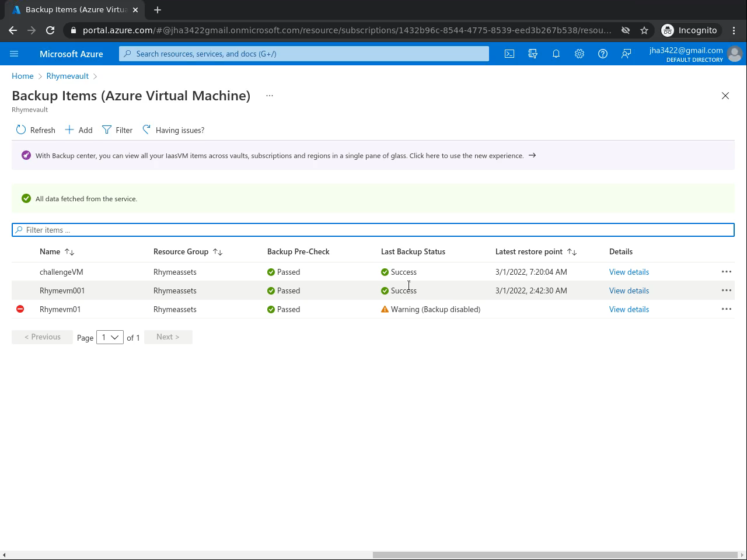Click the horizontal scrollbar at bottom
This screenshot has height=560, width=747.
pyautogui.click(x=554, y=555)
